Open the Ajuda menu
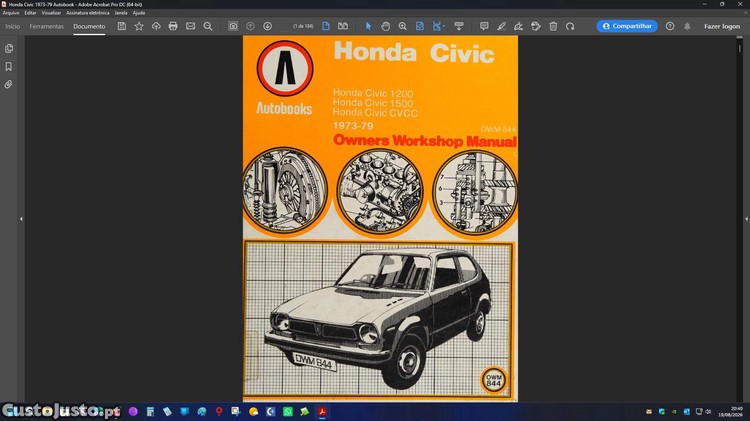 [139, 13]
